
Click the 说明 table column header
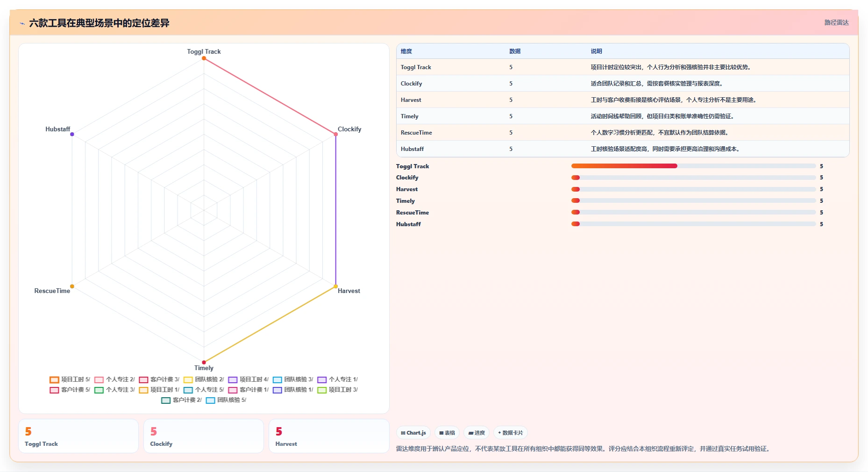596,51
